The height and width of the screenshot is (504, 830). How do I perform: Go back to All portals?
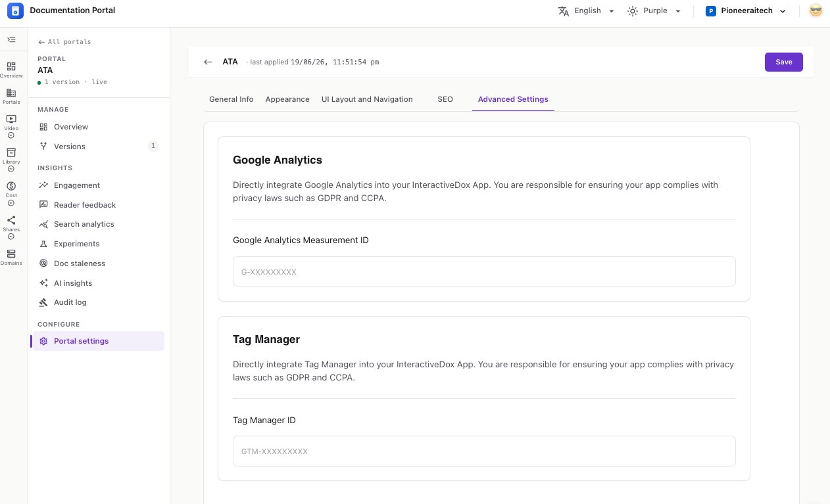[64, 42]
